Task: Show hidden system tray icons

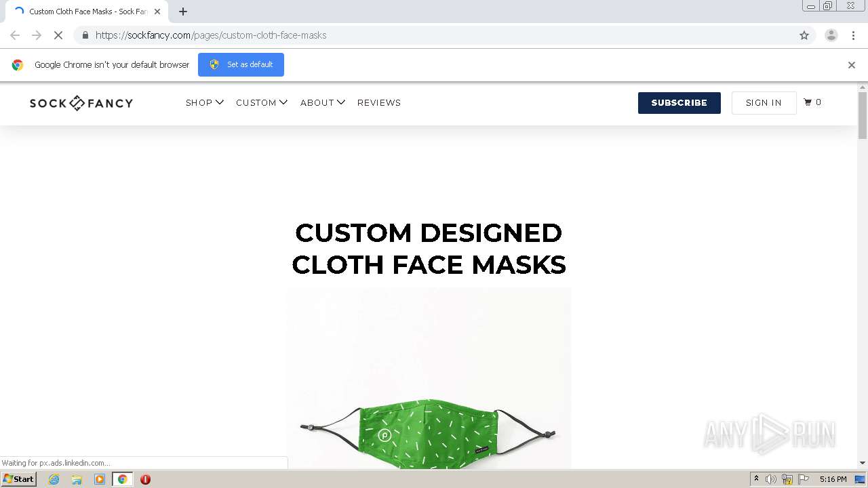Action: pyautogui.click(x=756, y=479)
